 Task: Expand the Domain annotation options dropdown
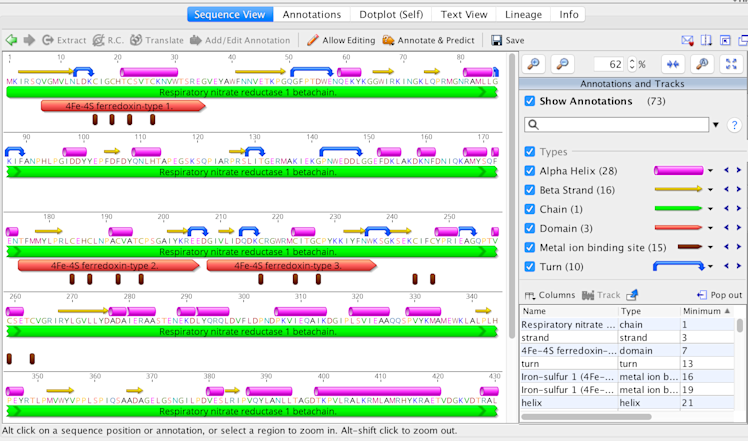point(710,228)
